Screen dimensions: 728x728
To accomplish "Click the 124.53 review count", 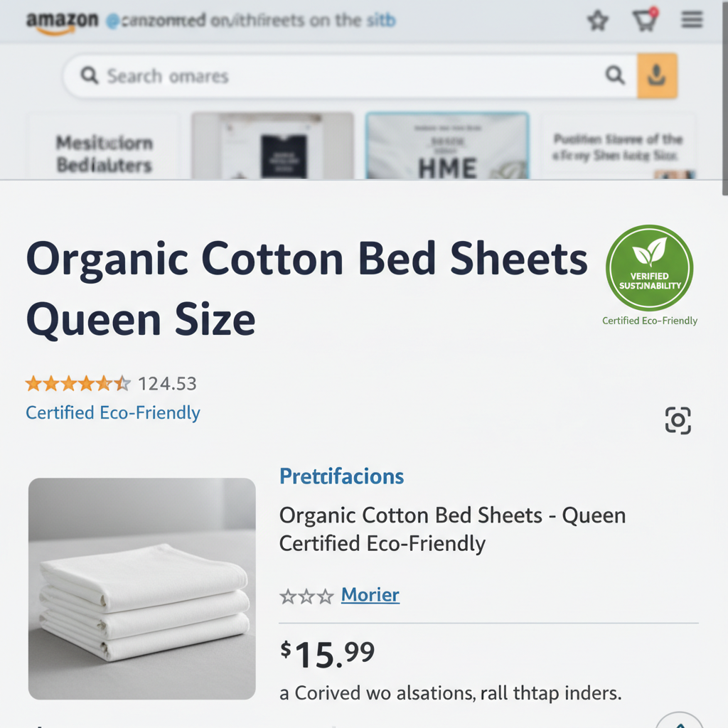I will click(168, 383).
